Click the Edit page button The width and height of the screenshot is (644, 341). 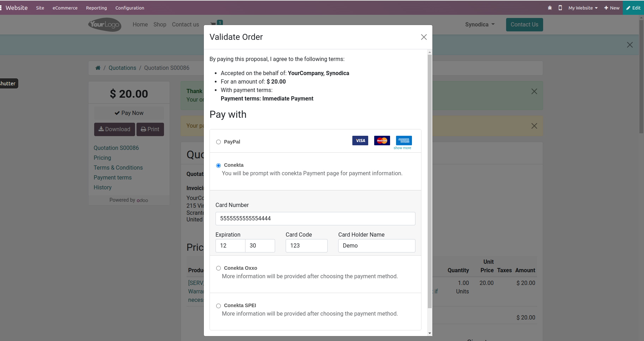coord(633,8)
